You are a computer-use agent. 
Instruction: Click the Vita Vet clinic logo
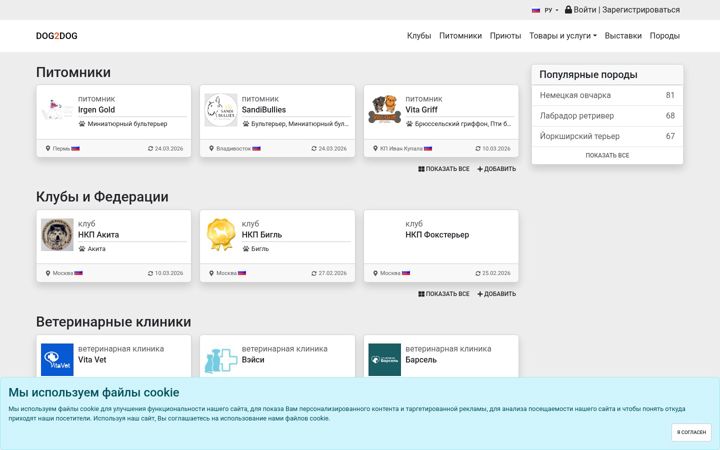(x=57, y=360)
